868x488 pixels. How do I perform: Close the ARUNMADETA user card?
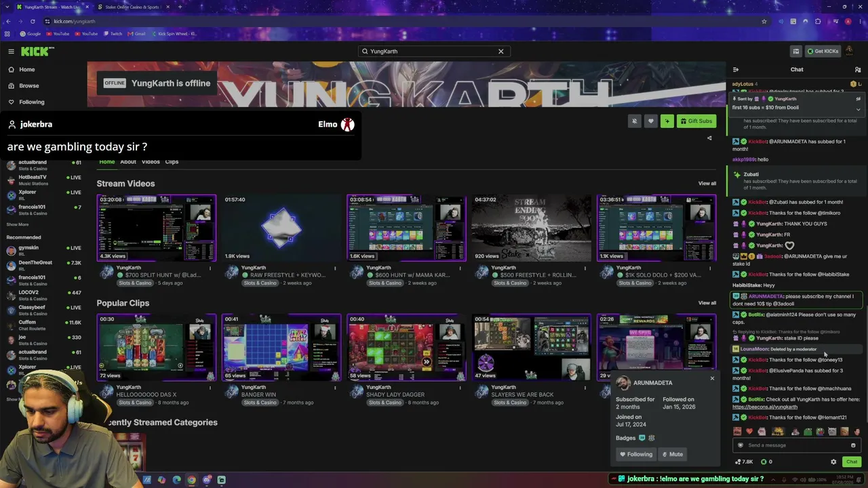tap(712, 378)
